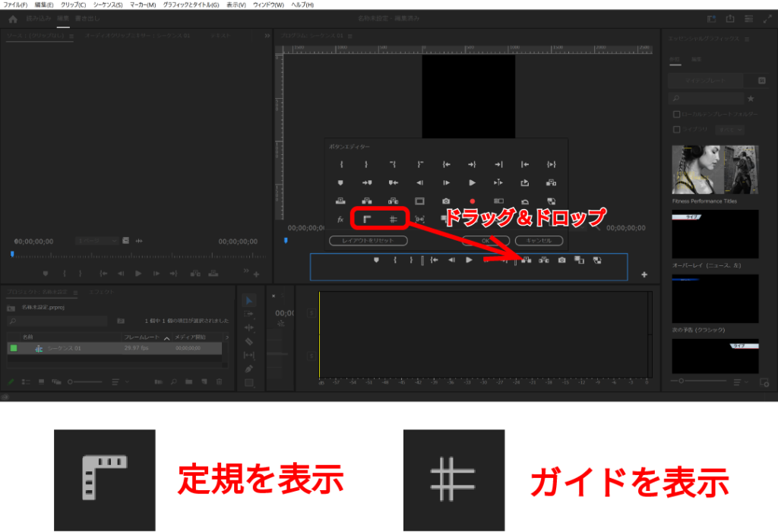Select the Pen tool in the tools panel
The image size is (778, 532).
(249, 369)
